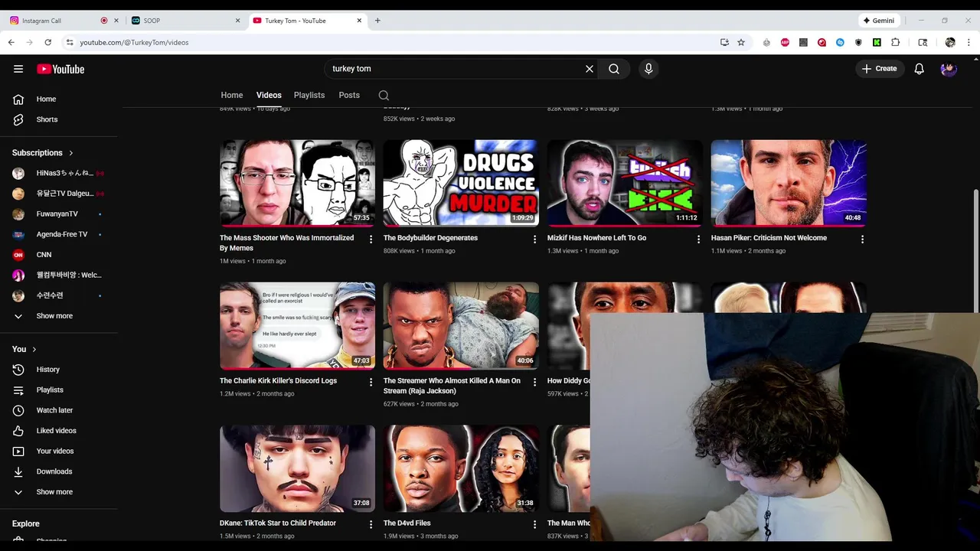Switch to the SOOP browser tab

click(x=185, y=21)
